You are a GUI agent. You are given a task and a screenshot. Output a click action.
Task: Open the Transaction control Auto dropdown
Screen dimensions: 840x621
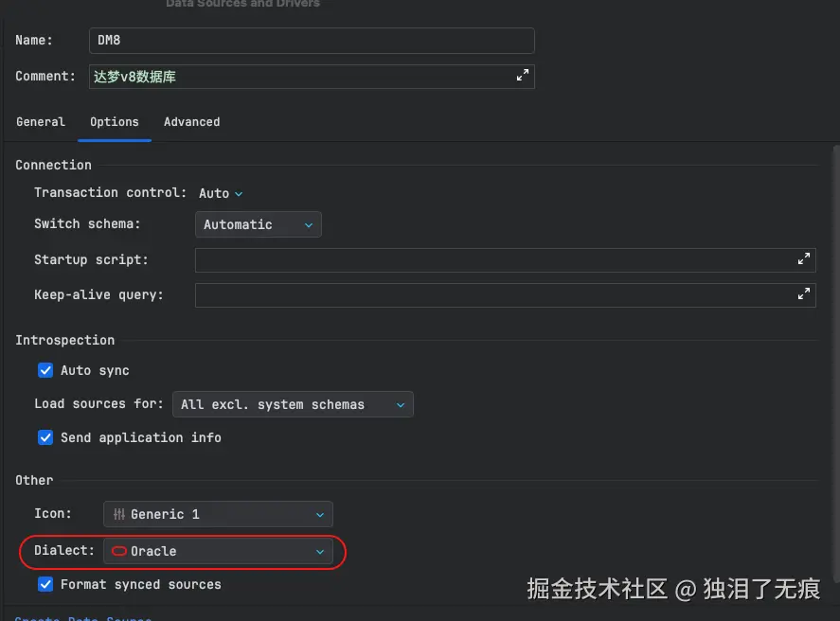pyautogui.click(x=221, y=193)
